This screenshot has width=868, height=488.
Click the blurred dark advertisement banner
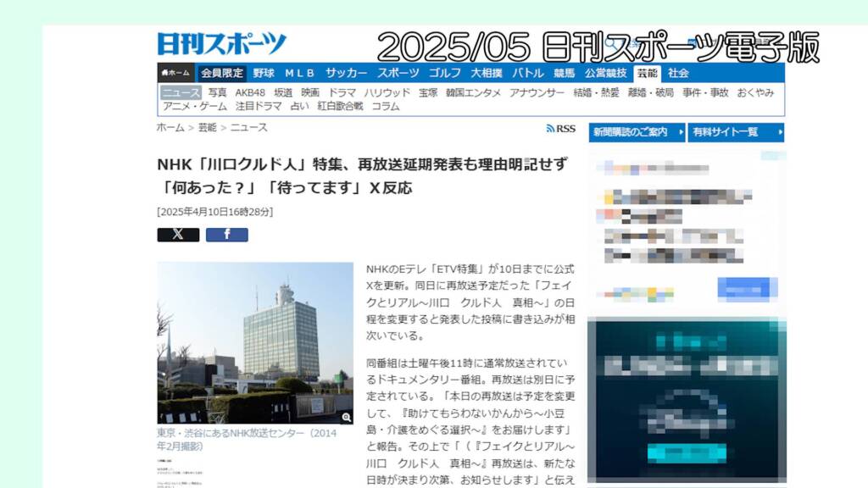pos(687,401)
